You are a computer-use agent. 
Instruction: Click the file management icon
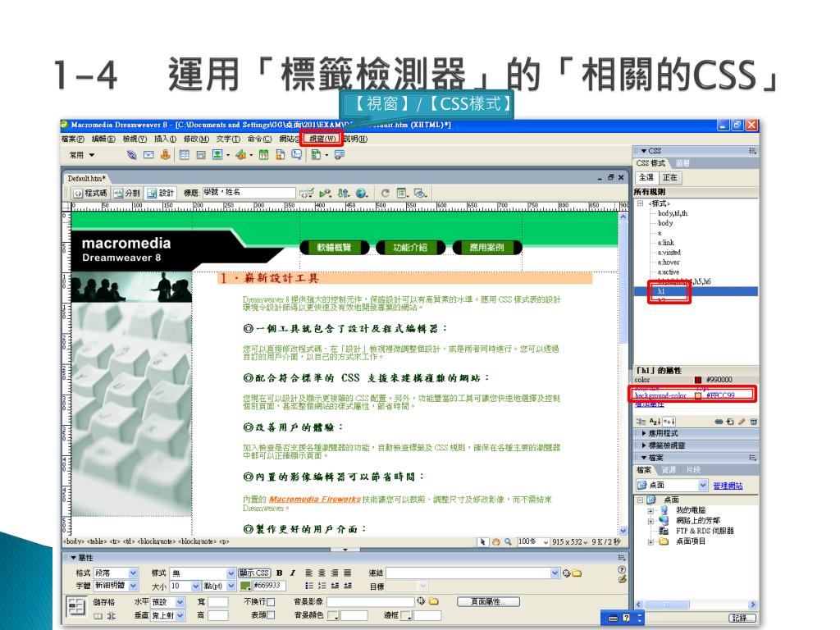[344, 193]
